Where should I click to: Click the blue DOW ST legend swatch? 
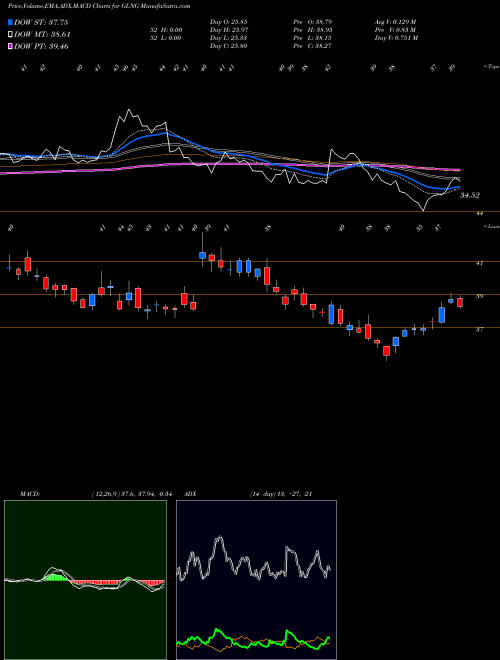pyautogui.click(x=10, y=22)
